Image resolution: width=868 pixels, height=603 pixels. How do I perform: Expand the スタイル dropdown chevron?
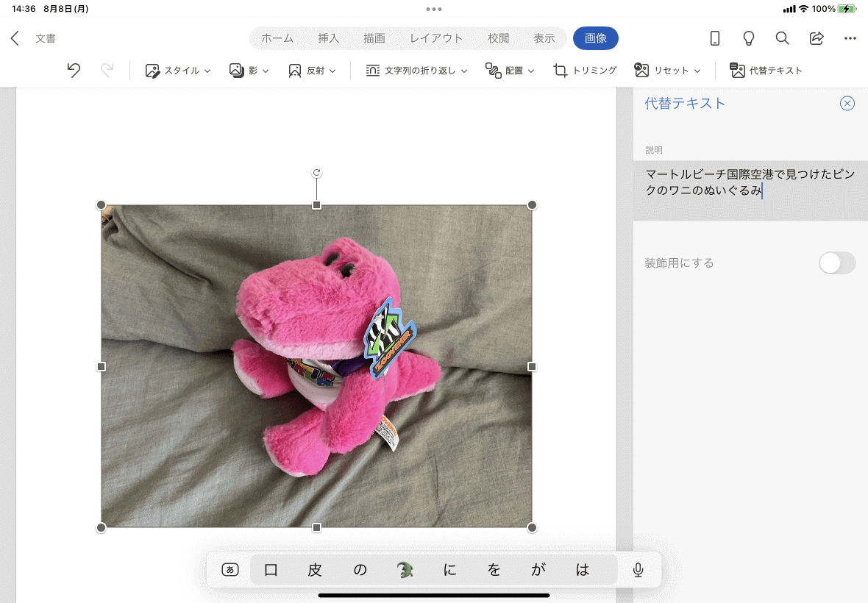tap(207, 71)
